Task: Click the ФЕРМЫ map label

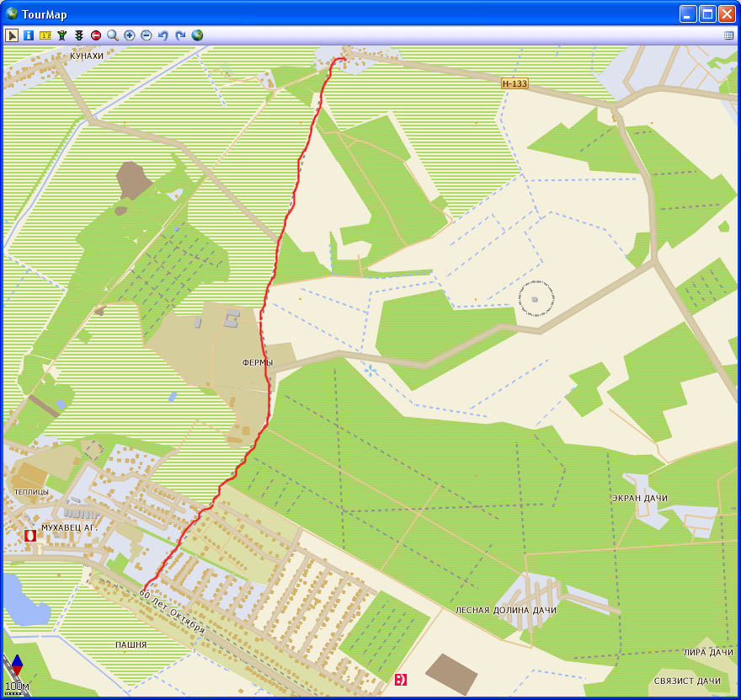Action: coord(258,362)
